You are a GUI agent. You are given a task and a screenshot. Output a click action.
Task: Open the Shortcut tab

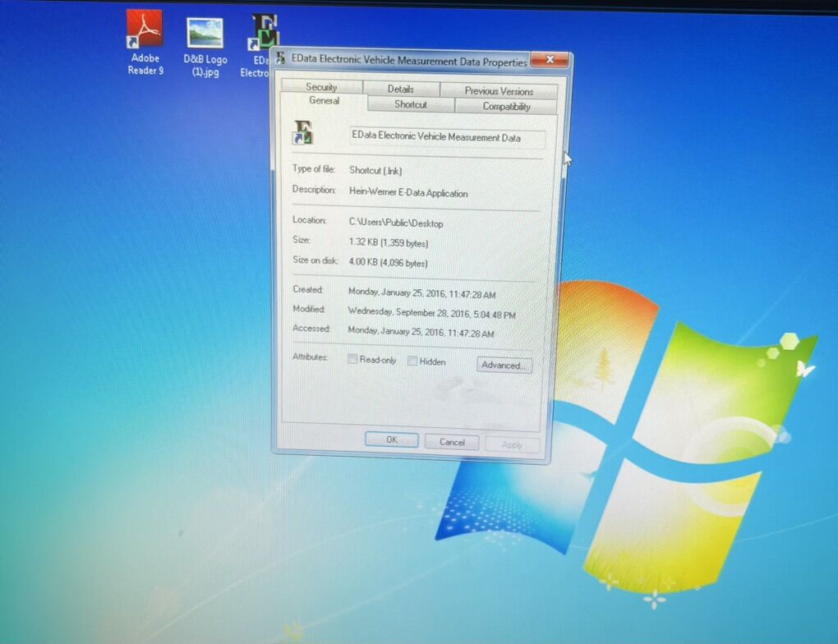[410, 104]
